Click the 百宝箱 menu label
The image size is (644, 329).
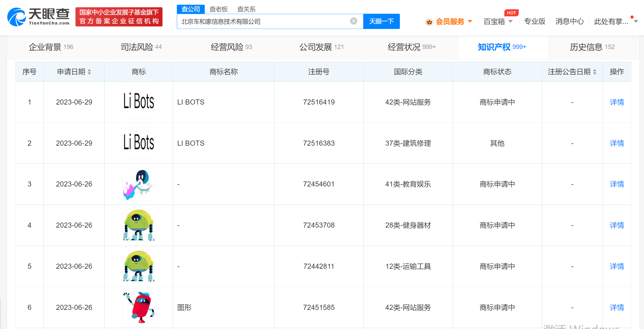[494, 21]
